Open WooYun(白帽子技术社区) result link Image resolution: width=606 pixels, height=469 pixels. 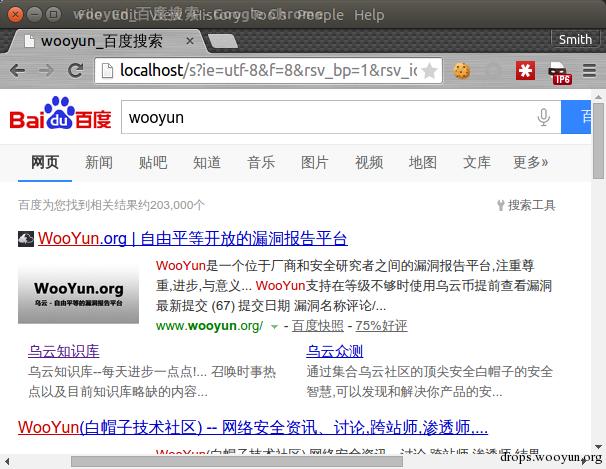(253, 427)
